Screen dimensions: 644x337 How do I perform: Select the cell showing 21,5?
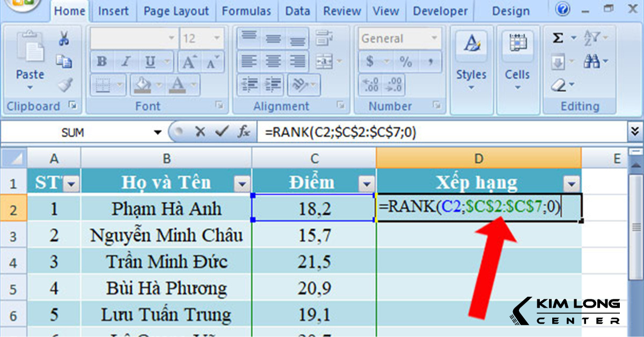coord(314,261)
